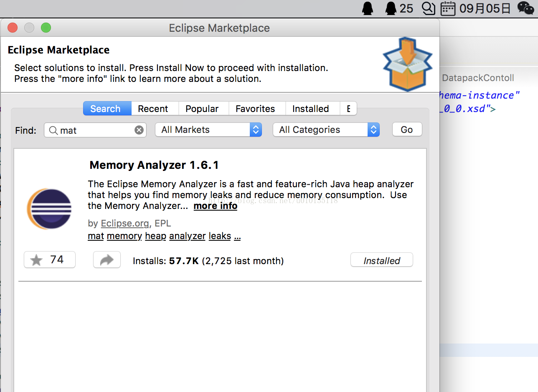Open the chat search menu bar icon
Screen dimensions: 538x392
[429, 8]
